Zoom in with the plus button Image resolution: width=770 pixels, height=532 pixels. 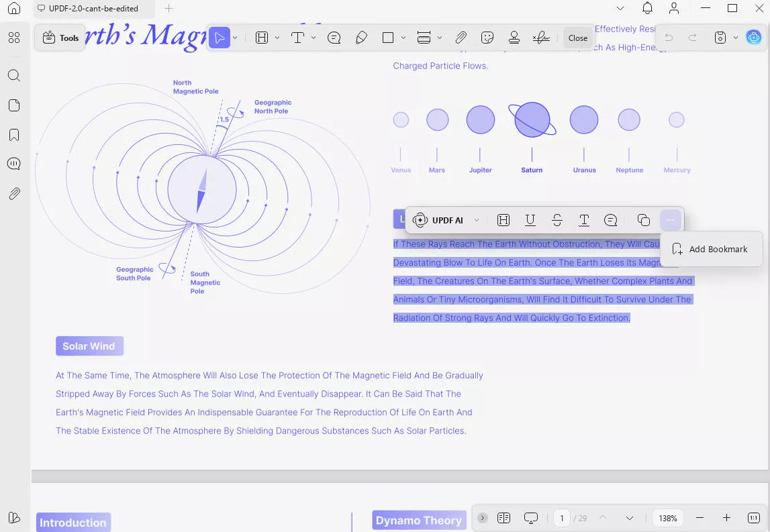tap(726, 518)
